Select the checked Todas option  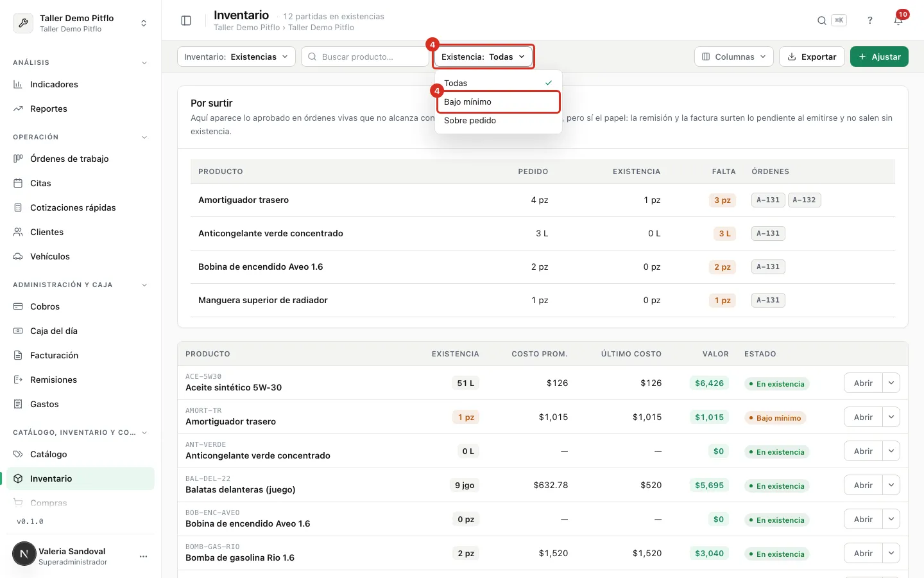click(x=498, y=83)
